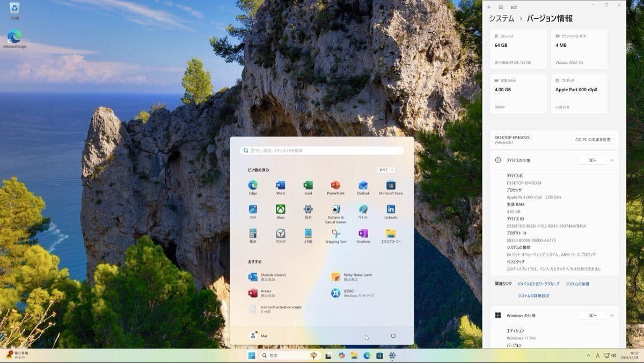The width and height of the screenshot is (644, 363).
Task: Click the Start menu search field
Action: [322, 151]
